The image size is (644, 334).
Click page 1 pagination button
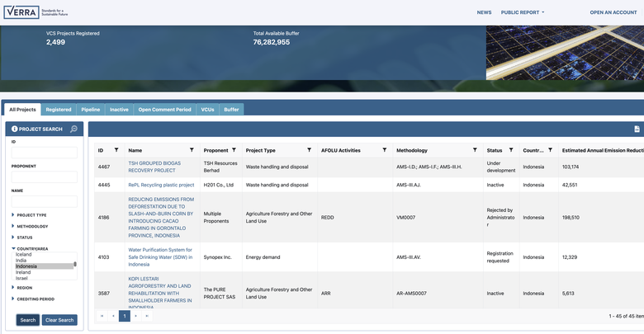point(125,316)
